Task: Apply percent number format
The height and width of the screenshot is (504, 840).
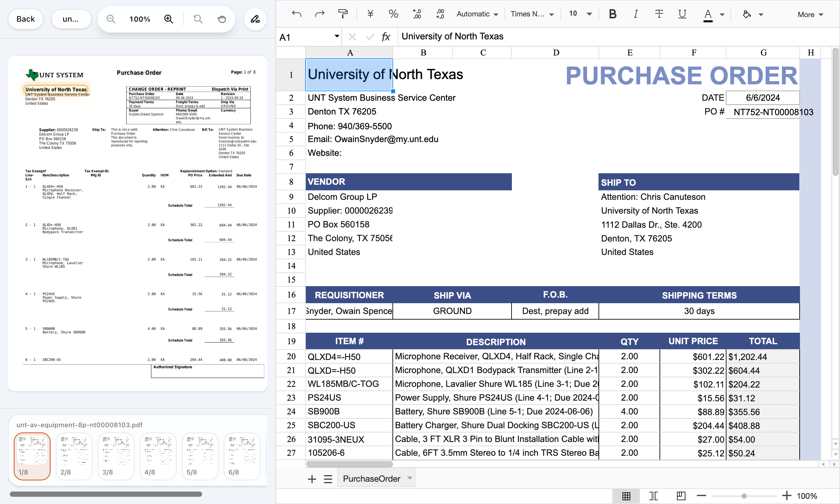Action: (393, 14)
